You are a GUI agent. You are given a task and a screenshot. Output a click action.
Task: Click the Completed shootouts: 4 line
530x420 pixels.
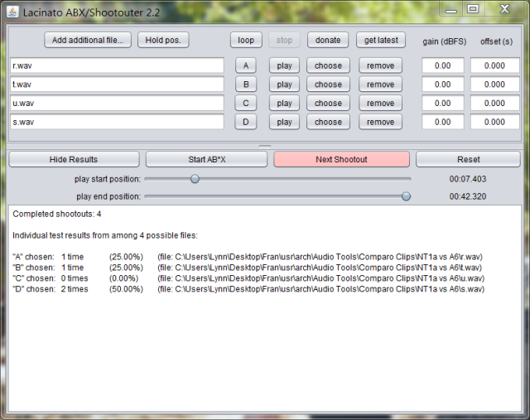click(x=57, y=214)
